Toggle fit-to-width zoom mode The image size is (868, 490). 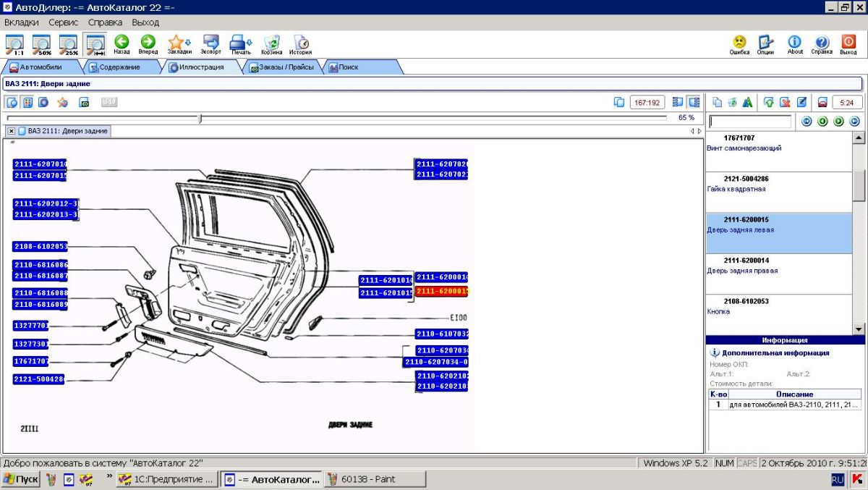tap(95, 45)
